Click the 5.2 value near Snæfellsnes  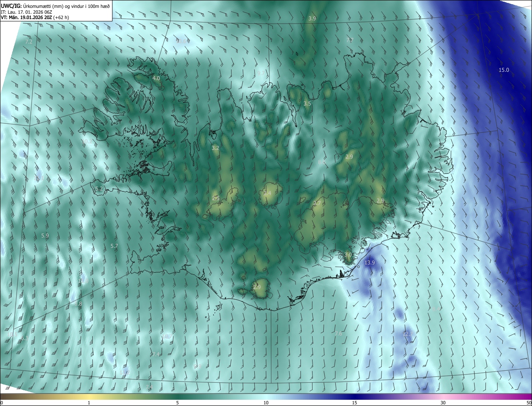(99, 188)
